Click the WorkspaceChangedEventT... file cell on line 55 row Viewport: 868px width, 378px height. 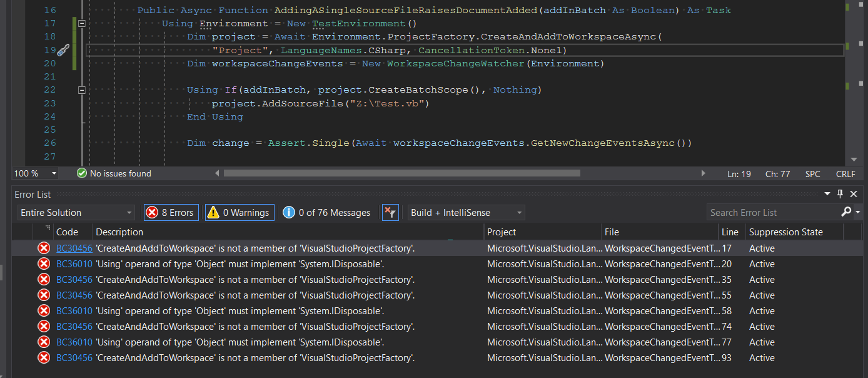coord(662,295)
